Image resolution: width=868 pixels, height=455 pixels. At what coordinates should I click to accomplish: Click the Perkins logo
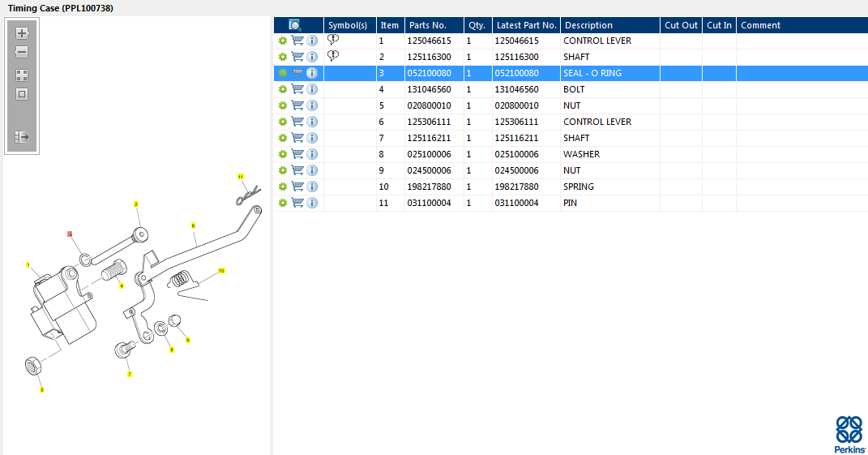click(x=849, y=435)
